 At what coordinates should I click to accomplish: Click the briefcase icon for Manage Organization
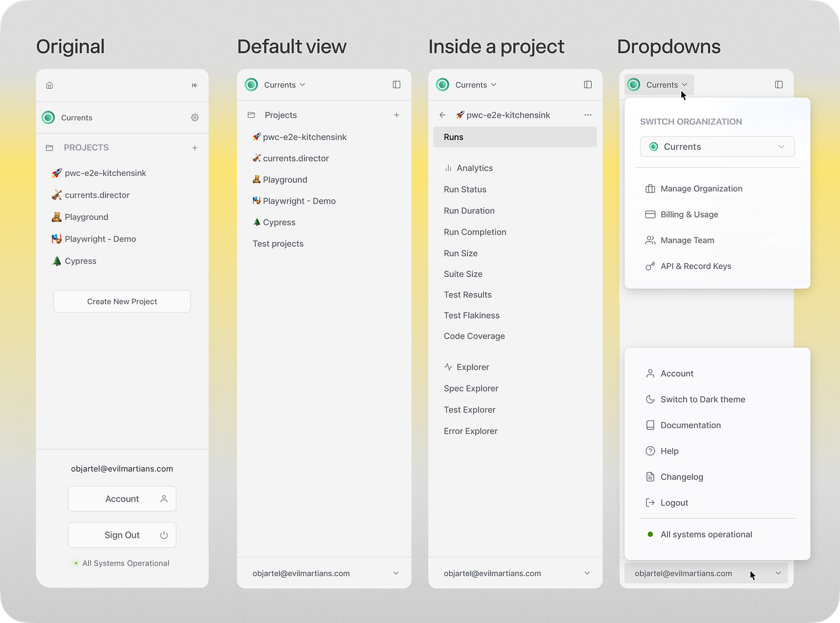pos(650,188)
